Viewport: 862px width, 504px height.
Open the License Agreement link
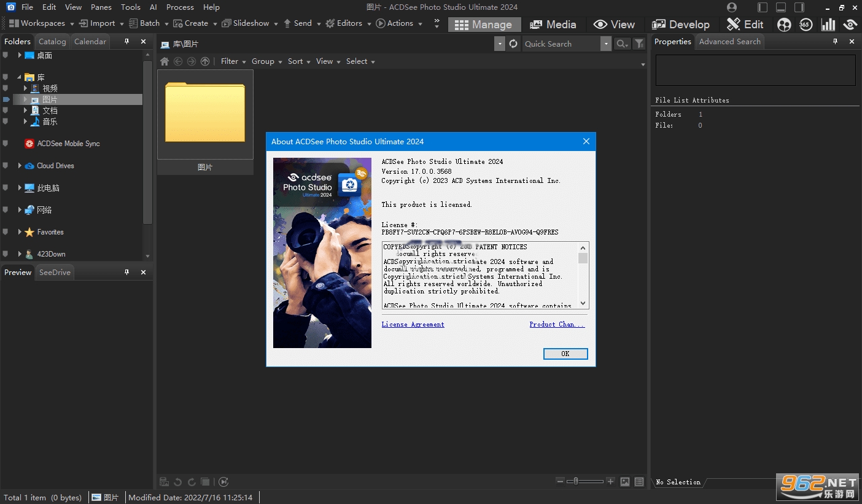[x=413, y=324]
